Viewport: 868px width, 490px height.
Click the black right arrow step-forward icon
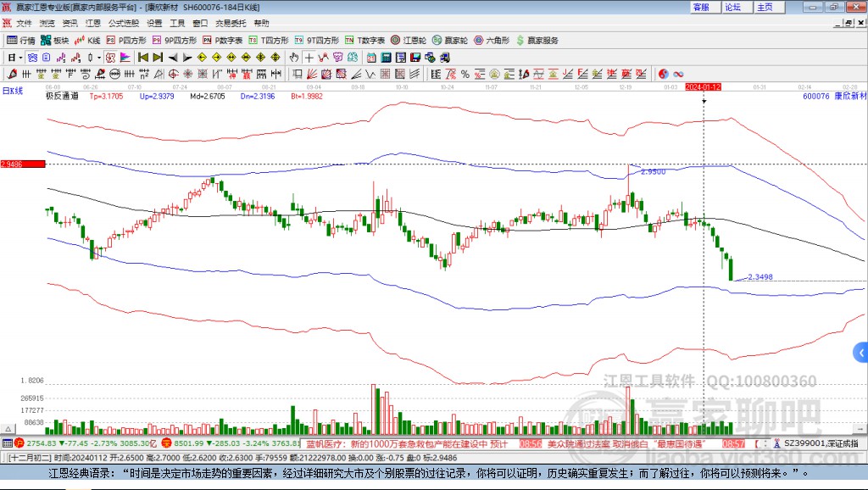[x=187, y=58]
